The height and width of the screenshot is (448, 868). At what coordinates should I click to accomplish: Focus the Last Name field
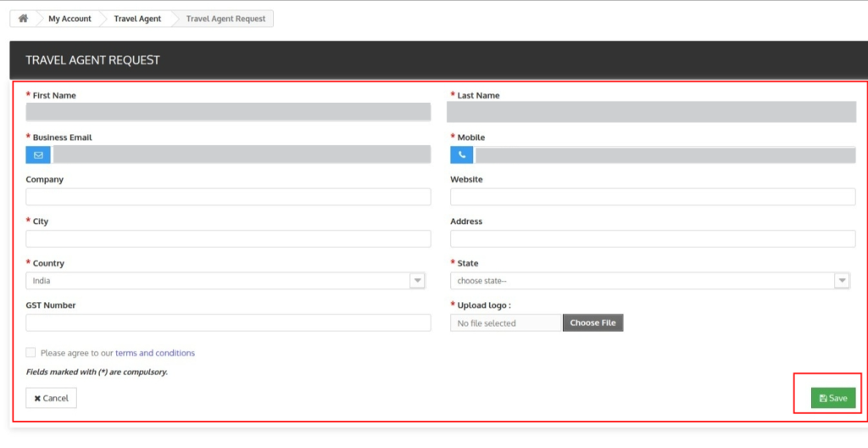[x=652, y=112]
